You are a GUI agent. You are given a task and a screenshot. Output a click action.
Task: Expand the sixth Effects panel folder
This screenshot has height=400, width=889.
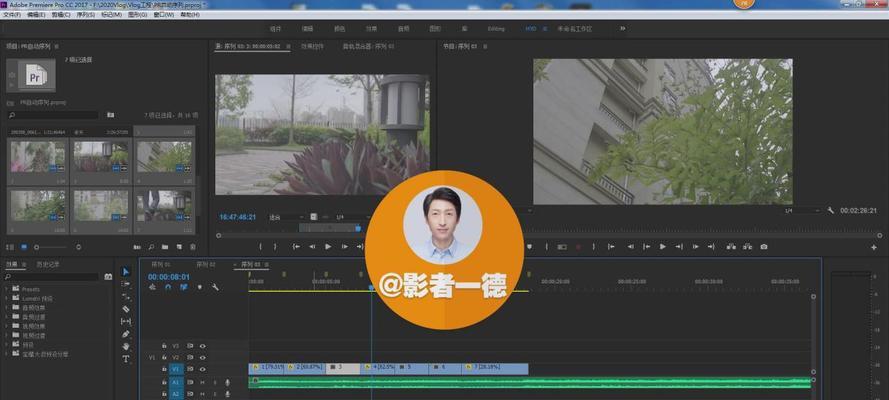click(x=7, y=335)
